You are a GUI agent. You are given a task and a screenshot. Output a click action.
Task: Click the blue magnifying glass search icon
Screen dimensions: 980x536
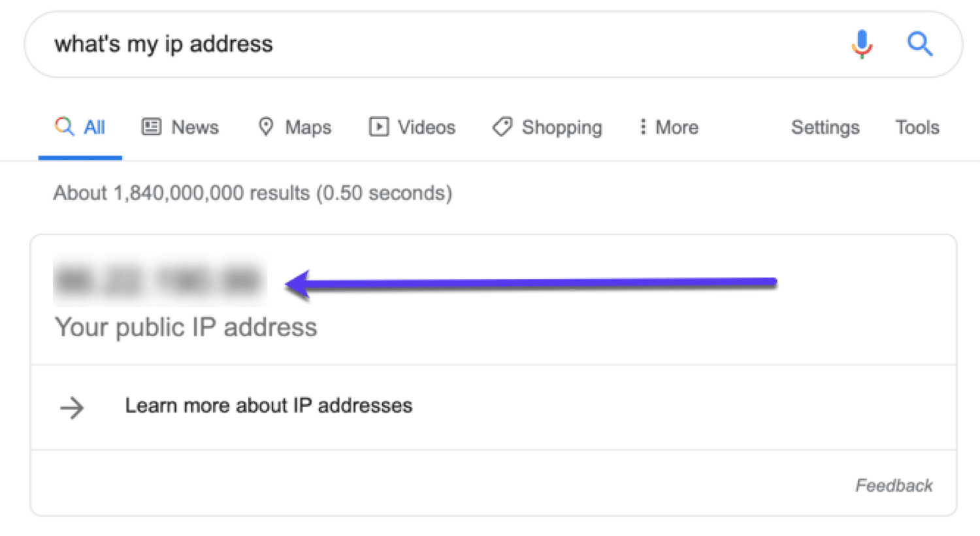(921, 44)
